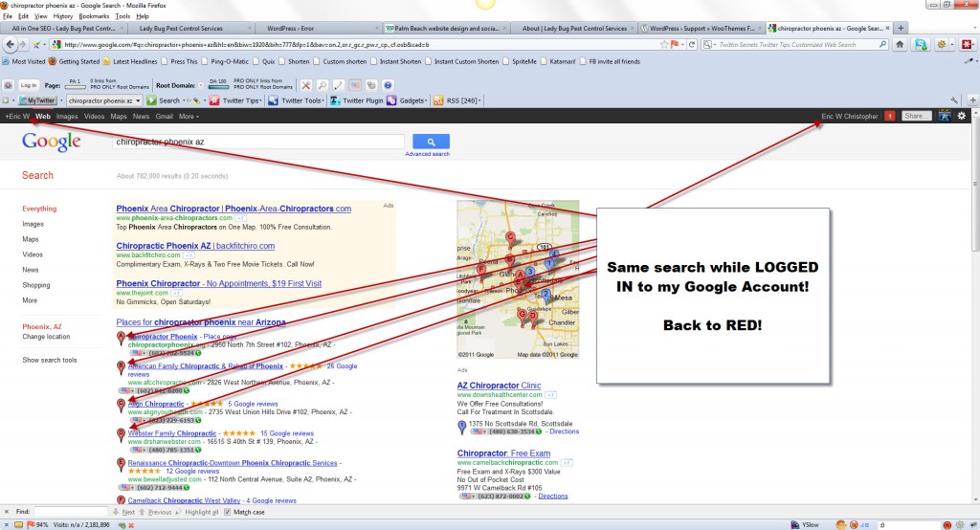The width and height of the screenshot is (980, 530).
Task: Click the Share button in Google bar
Action: [917, 116]
